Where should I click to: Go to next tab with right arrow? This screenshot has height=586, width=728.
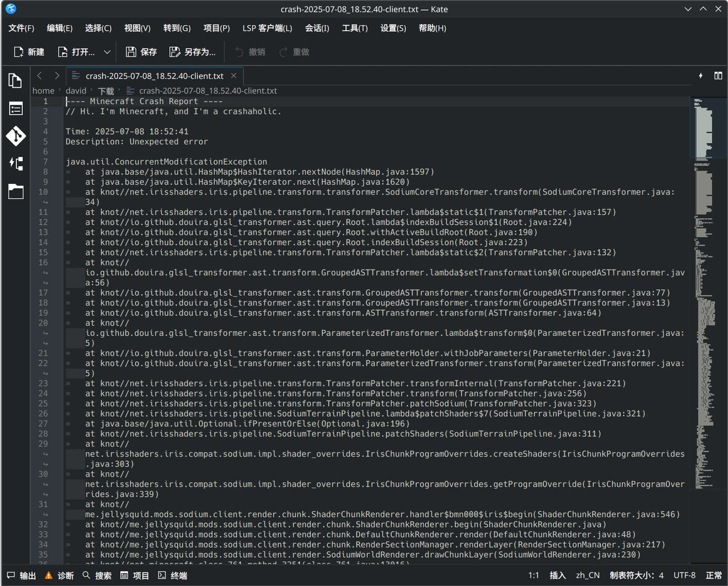(57, 76)
